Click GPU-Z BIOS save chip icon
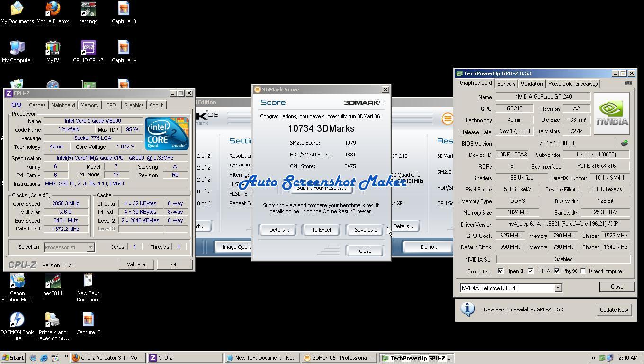Image resolution: width=644 pixels, height=364 pixels. pyautogui.click(x=625, y=143)
